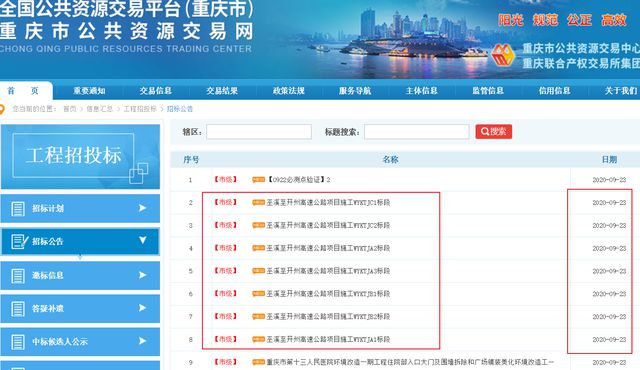Screen dimensions: 640x370
Task: Open the 主体信息 navigation menu
Action: point(422,91)
